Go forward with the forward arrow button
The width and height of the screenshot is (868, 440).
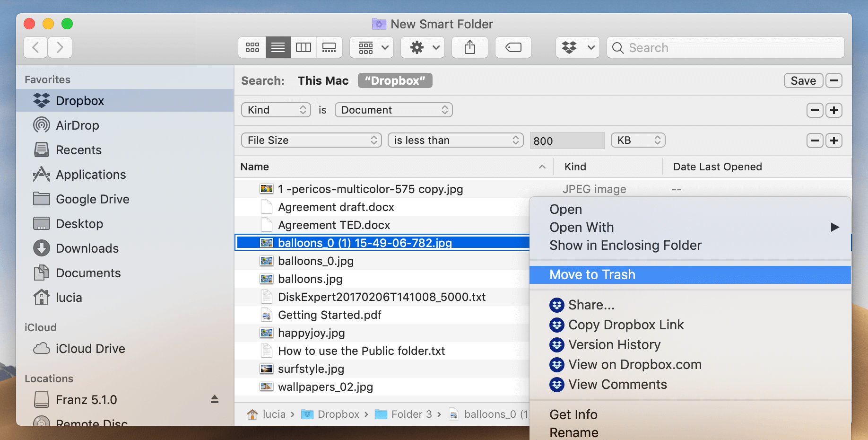click(x=60, y=47)
